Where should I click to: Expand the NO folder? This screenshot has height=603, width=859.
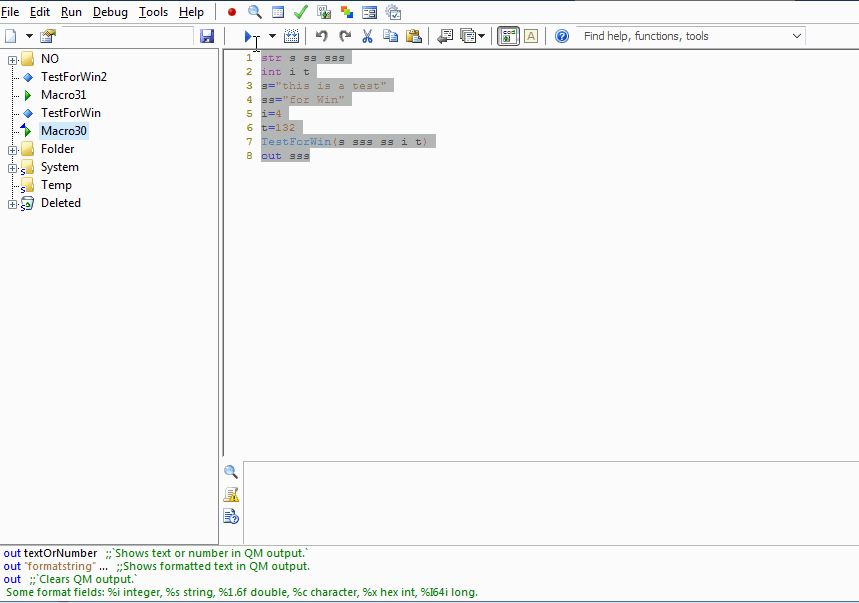(x=13, y=60)
